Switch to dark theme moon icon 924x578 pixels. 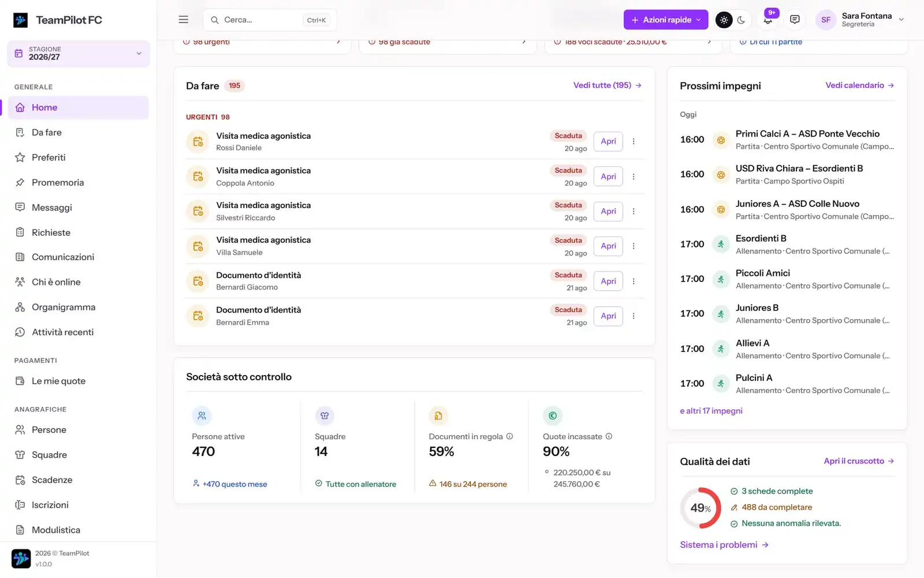[x=742, y=20]
